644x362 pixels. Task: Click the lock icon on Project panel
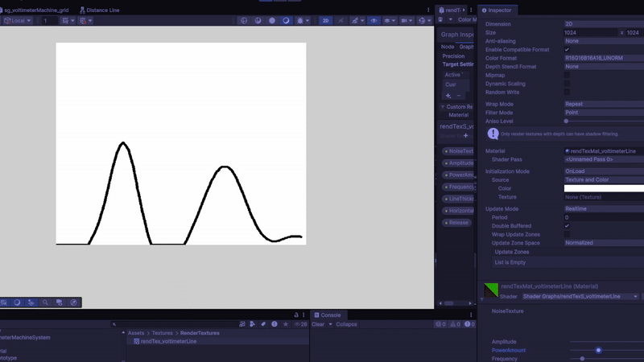pyautogui.click(x=295, y=315)
